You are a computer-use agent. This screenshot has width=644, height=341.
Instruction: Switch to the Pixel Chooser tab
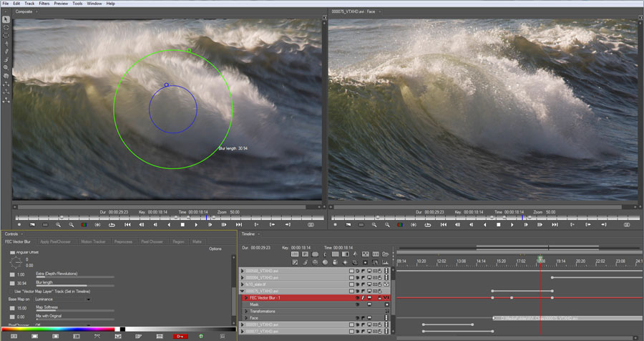coord(152,242)
